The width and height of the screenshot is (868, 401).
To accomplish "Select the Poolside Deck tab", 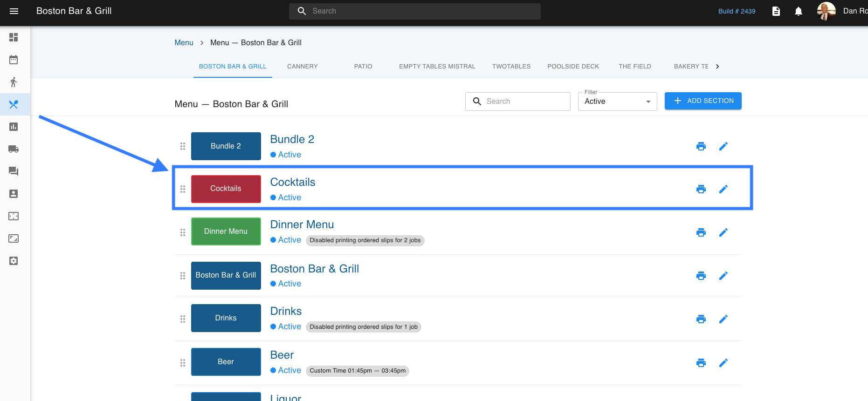I will click(x=573, y=67).
